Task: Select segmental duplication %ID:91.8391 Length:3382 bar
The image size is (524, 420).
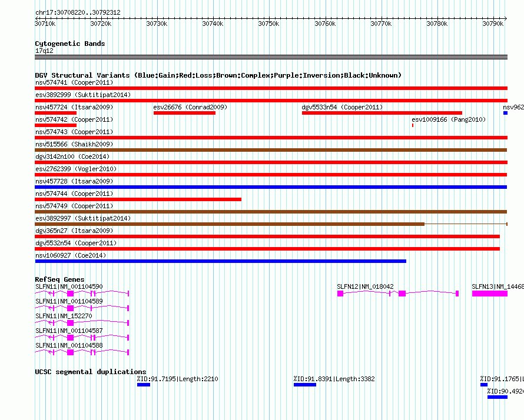Action: pos(305,385)
